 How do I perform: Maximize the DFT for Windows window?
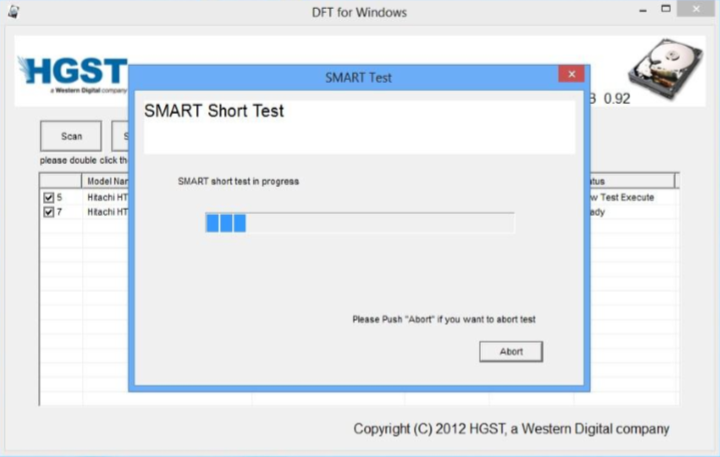click(x=666, y=9)
